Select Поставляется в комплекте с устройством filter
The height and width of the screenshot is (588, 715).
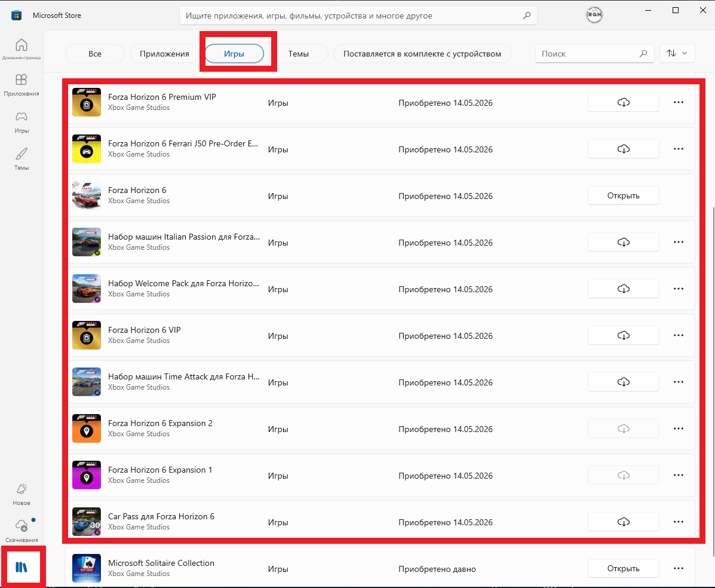[422, 53]
